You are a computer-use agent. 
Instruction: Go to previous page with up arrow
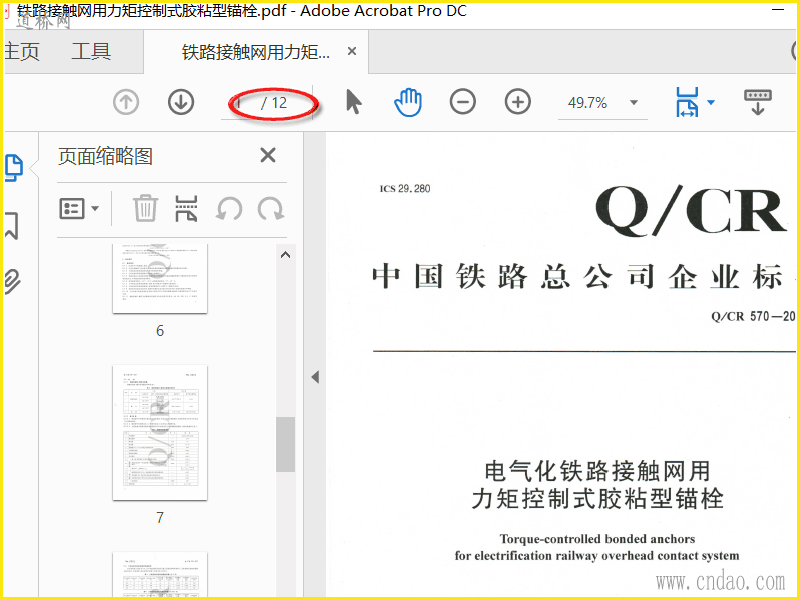126,102
